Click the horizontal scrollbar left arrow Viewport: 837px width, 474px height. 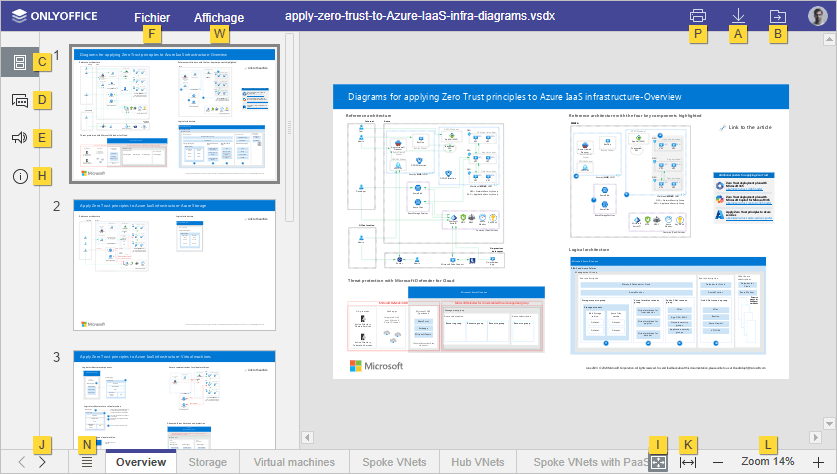(307, 438)
